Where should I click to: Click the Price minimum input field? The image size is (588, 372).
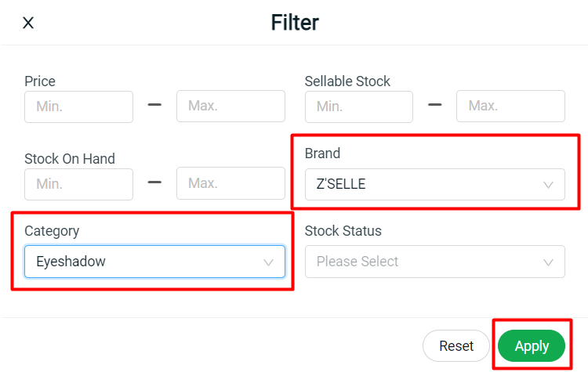(78, 107)
